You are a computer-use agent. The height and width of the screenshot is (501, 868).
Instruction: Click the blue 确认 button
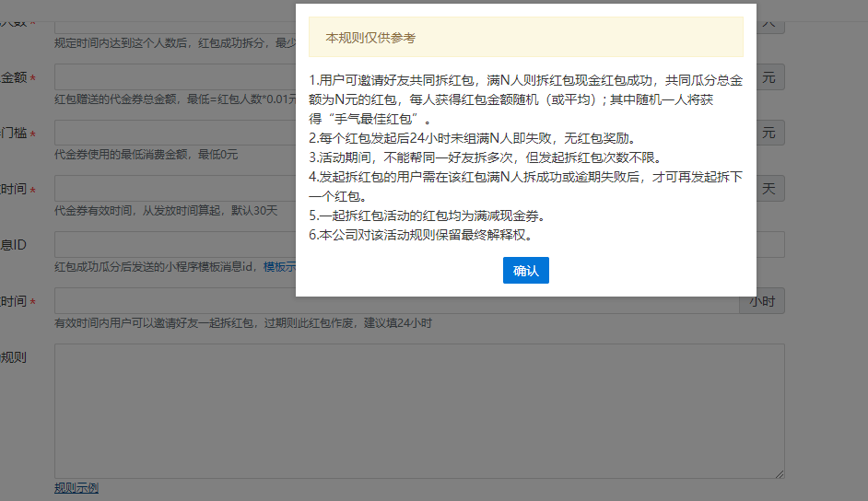click(x=525, y=271)
